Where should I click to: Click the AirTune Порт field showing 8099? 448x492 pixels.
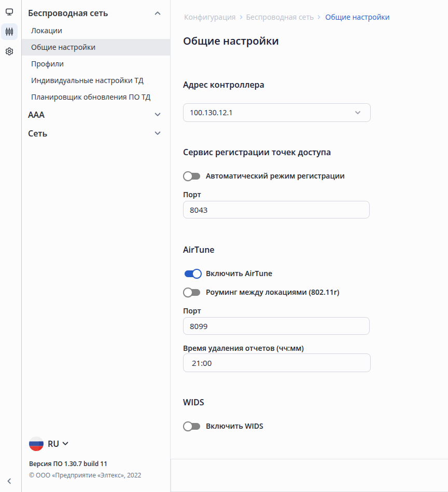coord(276,326)
